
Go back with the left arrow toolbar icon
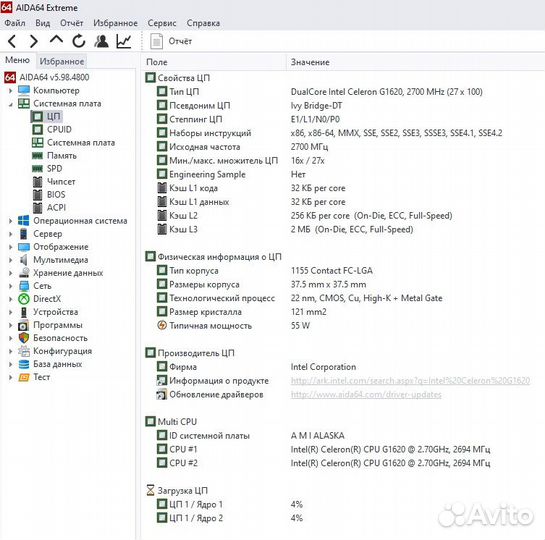(12, 41)
